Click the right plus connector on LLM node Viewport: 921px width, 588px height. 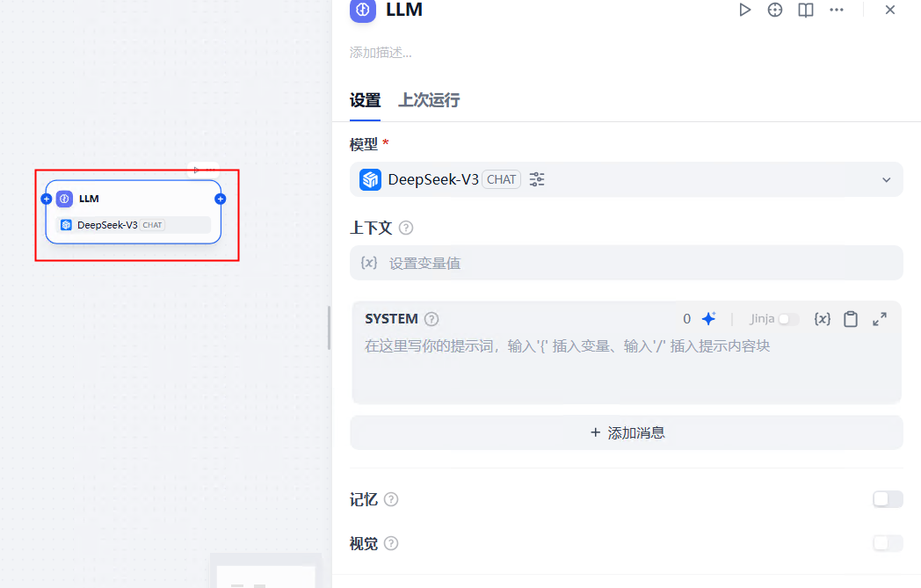point(220,200)
